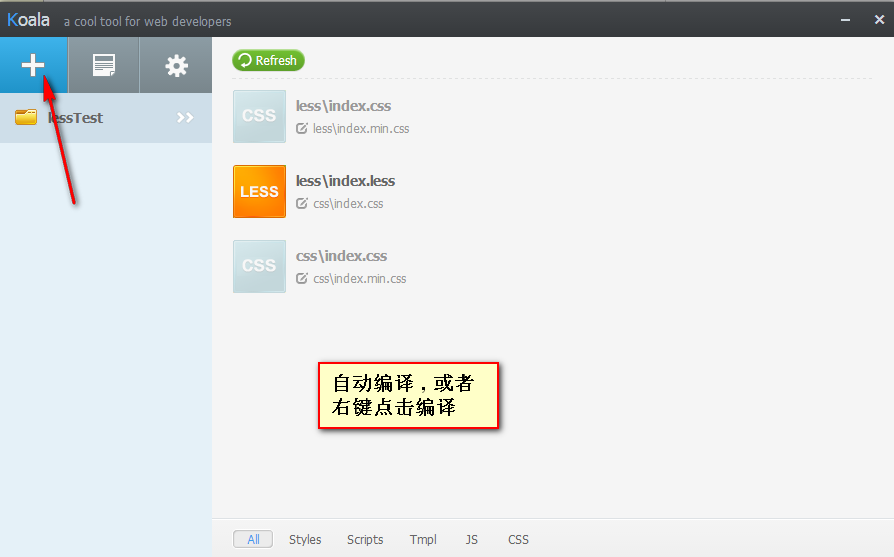Edit output path icon for less\index.min.css
This screenshot has width=894, height=557.
point(302,129)
